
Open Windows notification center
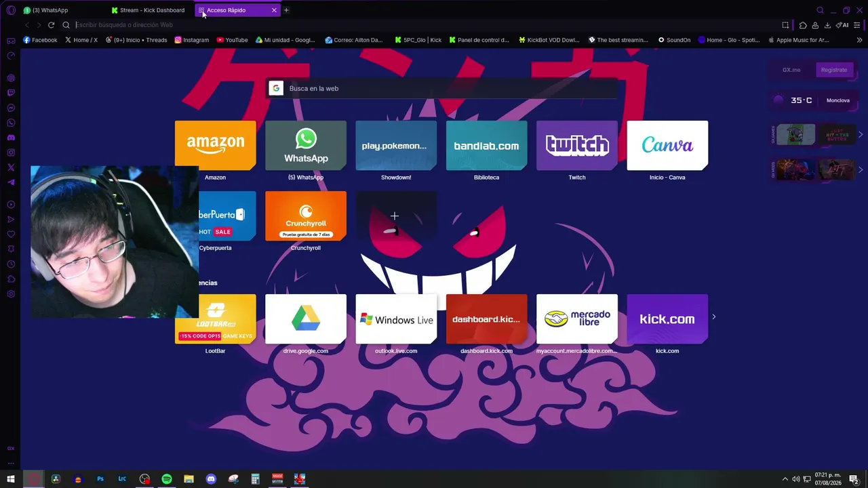pyautogui.click(x=854, y=480)
